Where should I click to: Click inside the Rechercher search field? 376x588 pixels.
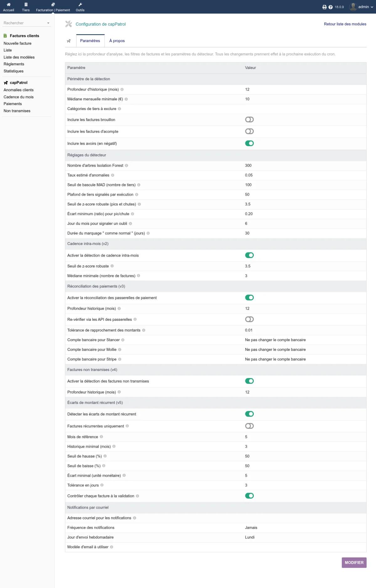[24, 23]
